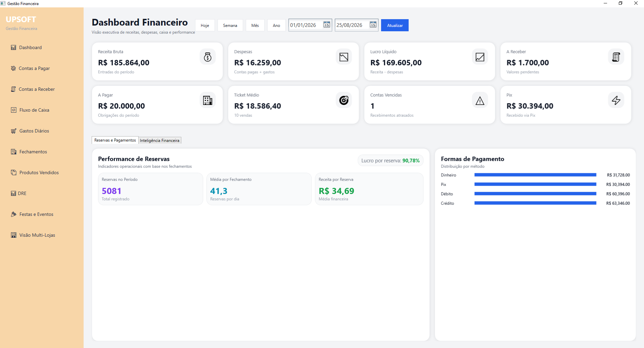Click the A Receber document icon
The width and height of the screenshot is (644, 348).
(x=616, y=57)
